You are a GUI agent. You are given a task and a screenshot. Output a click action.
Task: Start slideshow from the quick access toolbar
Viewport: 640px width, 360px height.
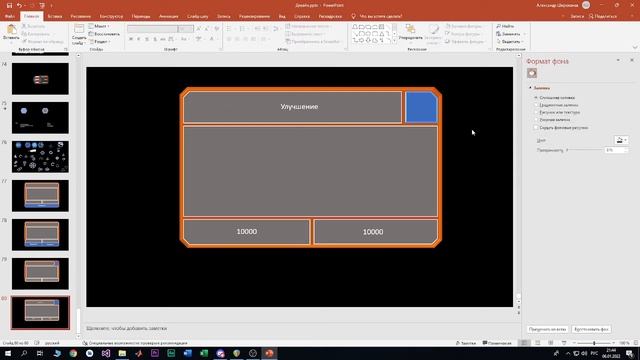pyautogui.click(x=42, y=5)
